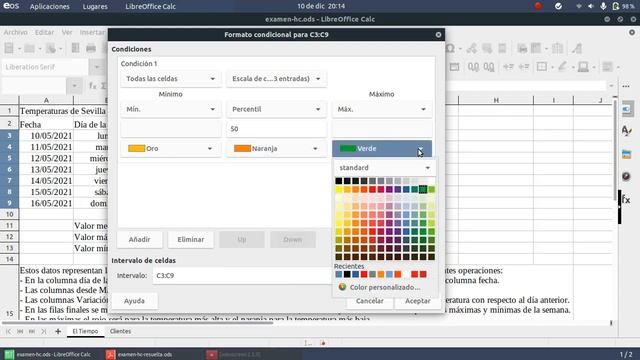
Task: Click the borders icon in formatting toolbar
Action: tap(542, 67)
